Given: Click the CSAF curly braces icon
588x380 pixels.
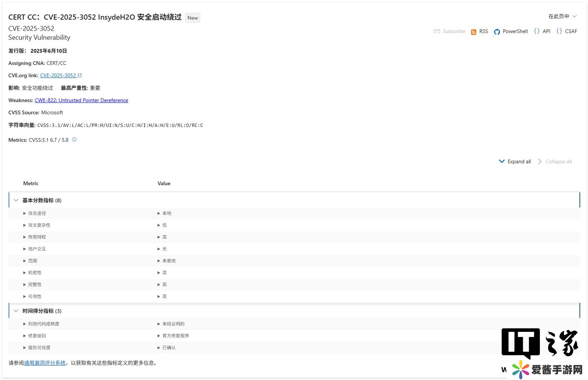Looking at the screenshot, I should [x=559, y=31].
